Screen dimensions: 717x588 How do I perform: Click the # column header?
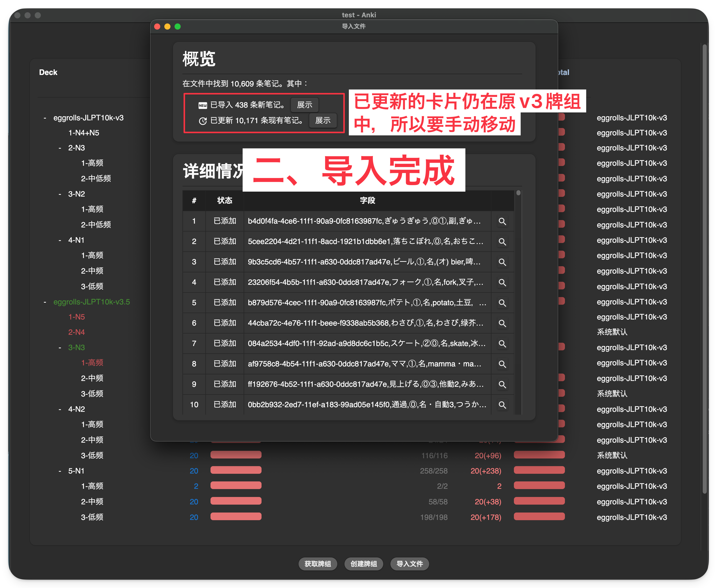pyautogui.click(x=194, y=200)
